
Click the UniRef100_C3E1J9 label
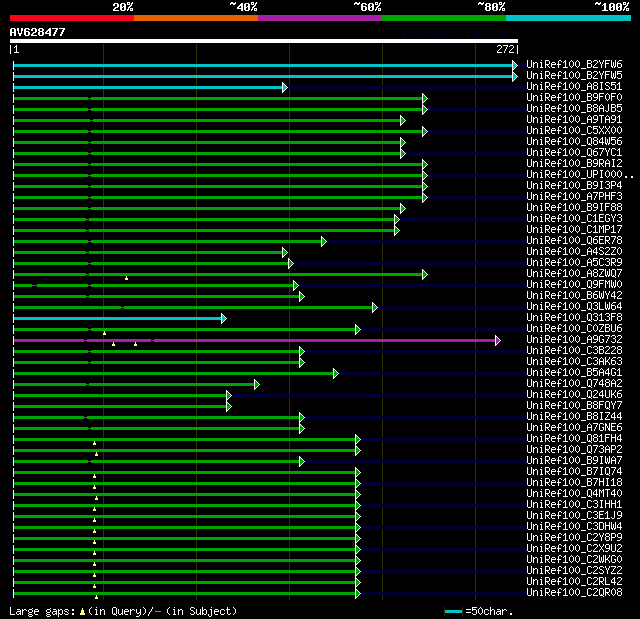(x=574, y=515)
